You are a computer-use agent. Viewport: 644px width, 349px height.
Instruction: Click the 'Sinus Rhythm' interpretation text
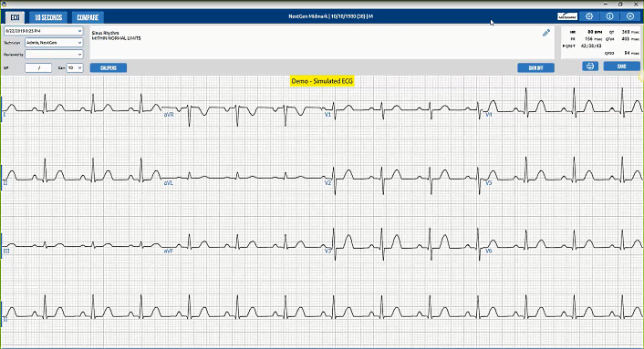pos(106,33)
